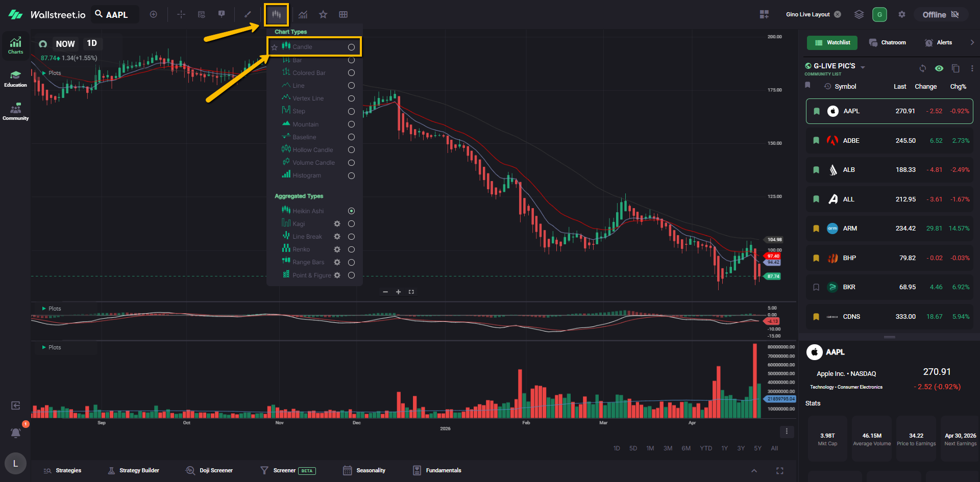This screenshot has width=980, height=482.
Task: Expand the G-LIVE PIC'S list dropdown
Action: (x=863, y=67)
